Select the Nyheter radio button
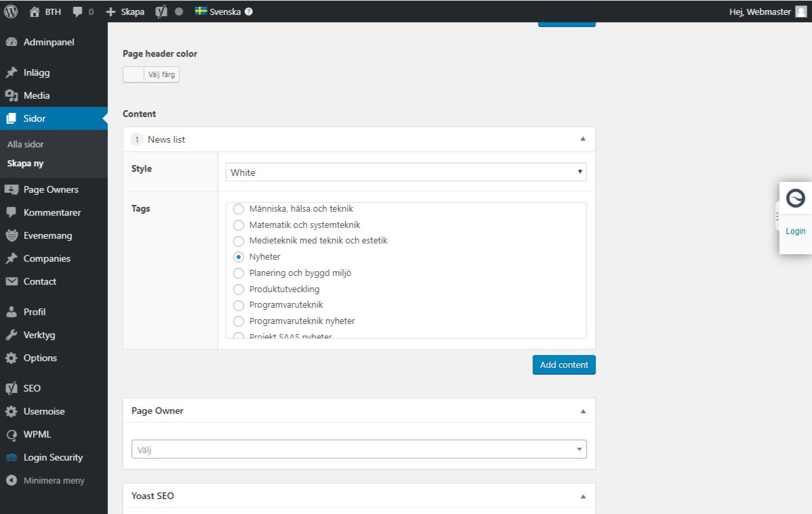This screenshot has height=514, width=812. click(238, 257)
